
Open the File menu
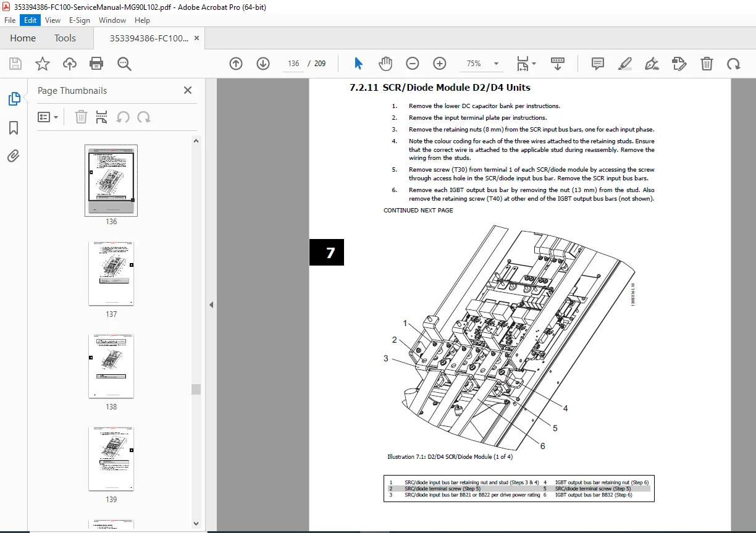tap(10, 20)
